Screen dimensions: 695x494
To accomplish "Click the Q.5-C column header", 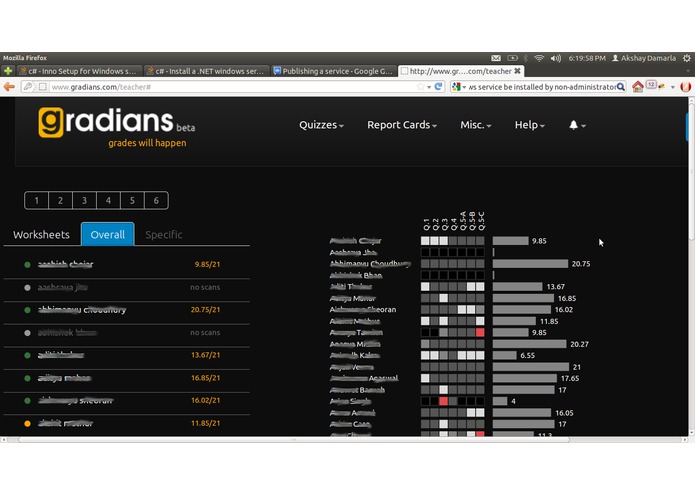I will pyautogui.click(x=481, y=221).
